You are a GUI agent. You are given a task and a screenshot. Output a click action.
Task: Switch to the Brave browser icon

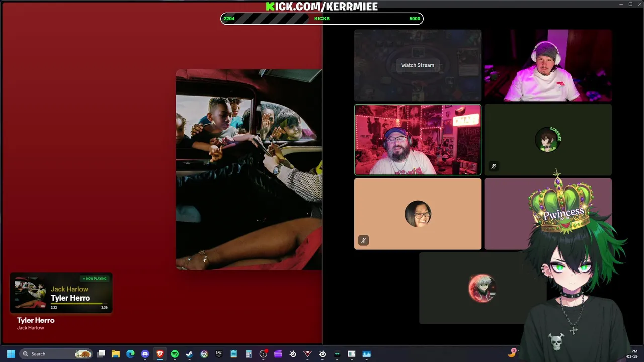coord(160,354)
